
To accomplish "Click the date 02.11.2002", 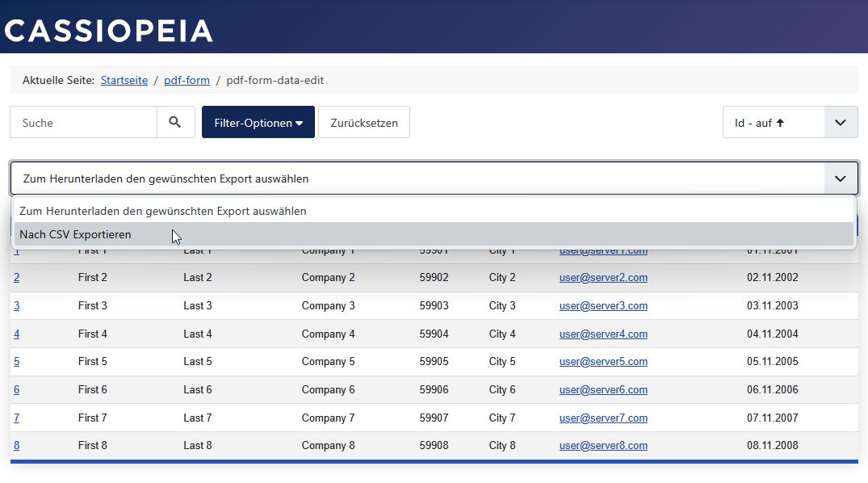I will (x=772, y=278).
